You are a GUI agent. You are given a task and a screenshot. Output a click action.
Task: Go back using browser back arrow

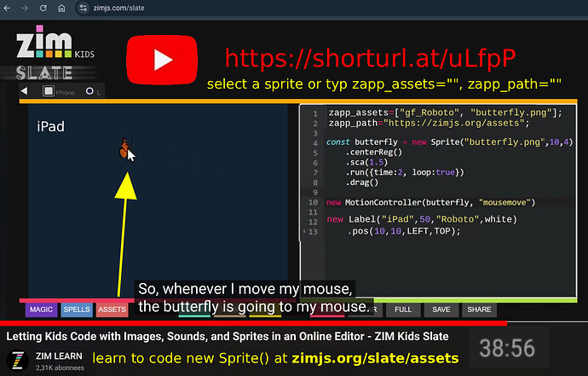tap(7, 8)
